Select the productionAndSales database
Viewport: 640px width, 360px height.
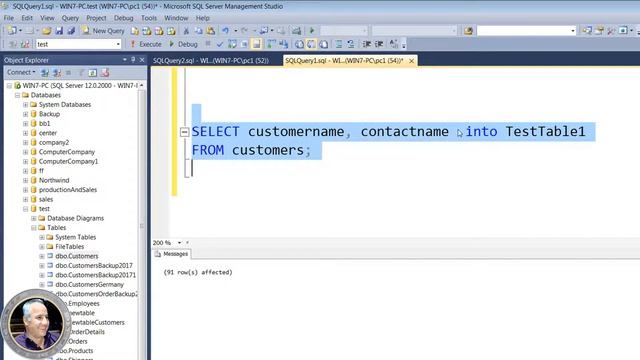tap(68, 190)
